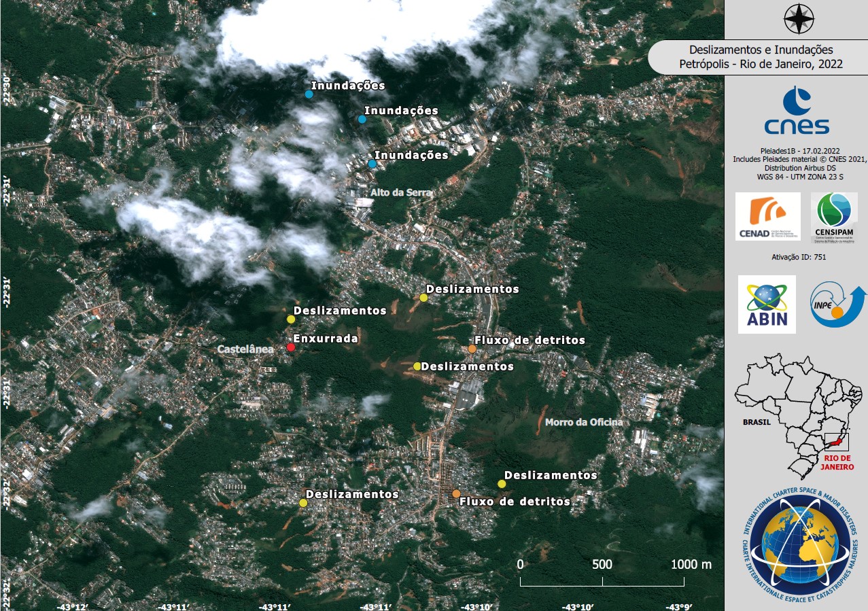Click the ABIN globe logo
Viewport: 868px width, 611px height.
click(767, 304)
